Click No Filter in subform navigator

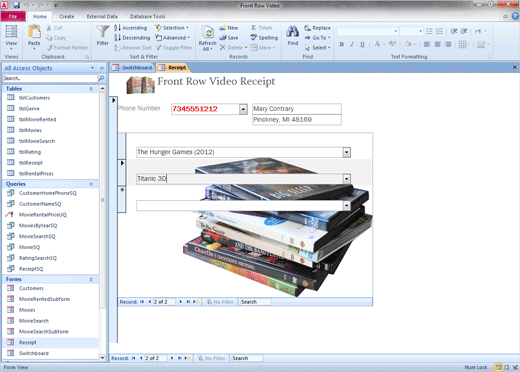[219, 302]
